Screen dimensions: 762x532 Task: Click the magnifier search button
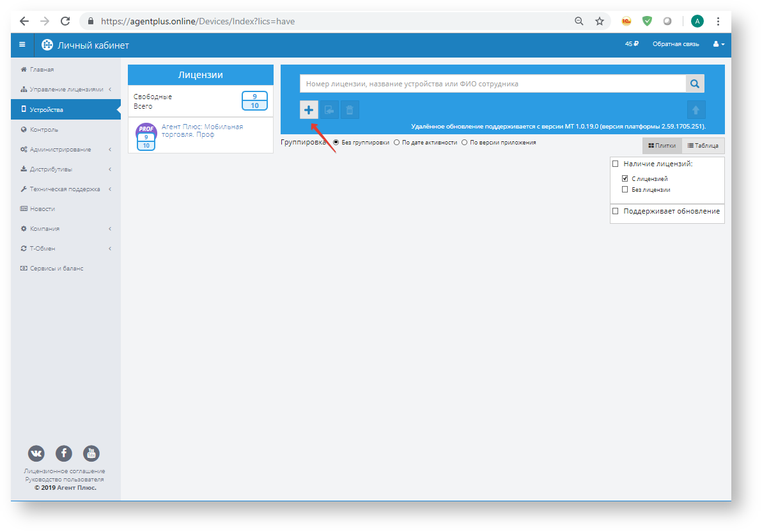pyautogui.click(x=694, y=84)
